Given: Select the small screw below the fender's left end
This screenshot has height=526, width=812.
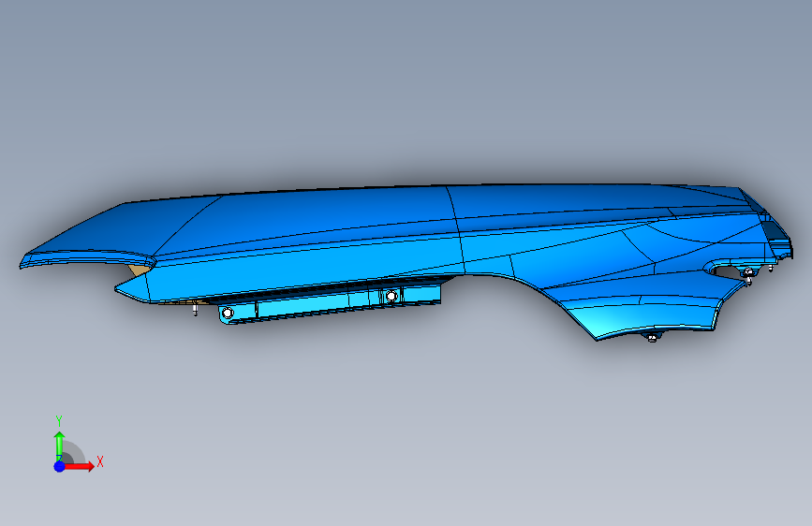Looking at the screenshot, I should tap(195, 310).
